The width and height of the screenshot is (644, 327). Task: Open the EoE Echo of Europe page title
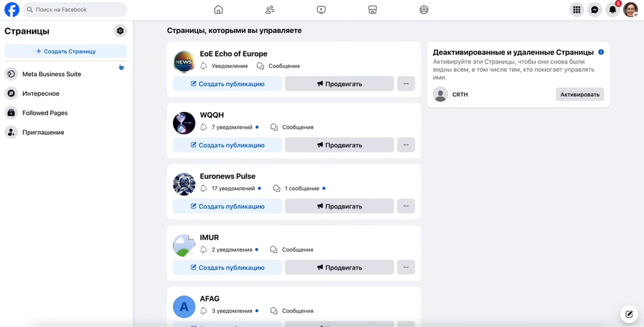[233, 54]
